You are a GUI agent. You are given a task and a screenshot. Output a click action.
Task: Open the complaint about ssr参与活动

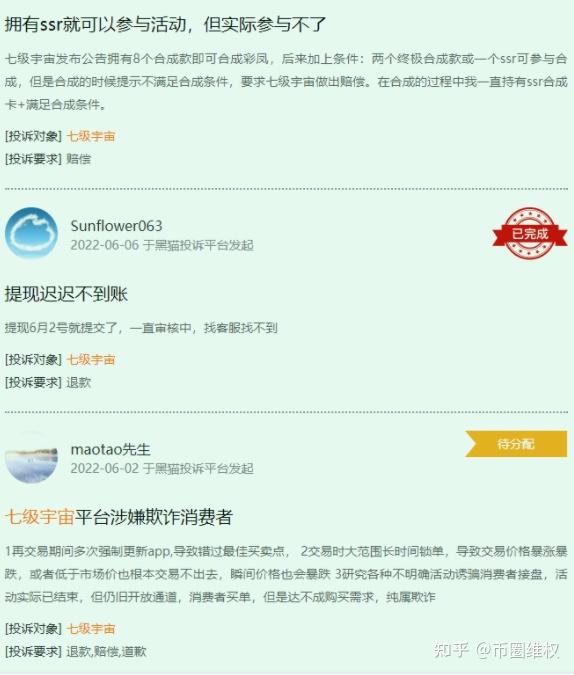(165, 25)
